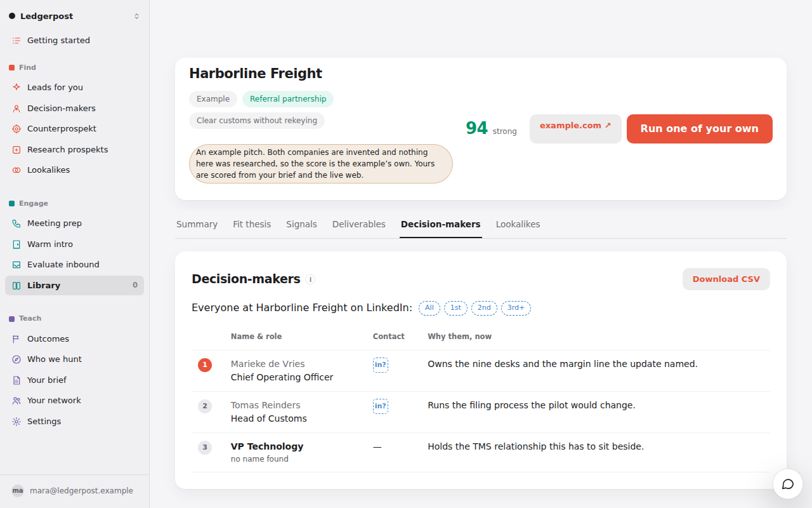This screenshot has width=812, height=508.
Task: Switch to the Signals tab
Action: click(x=301, y=224)
